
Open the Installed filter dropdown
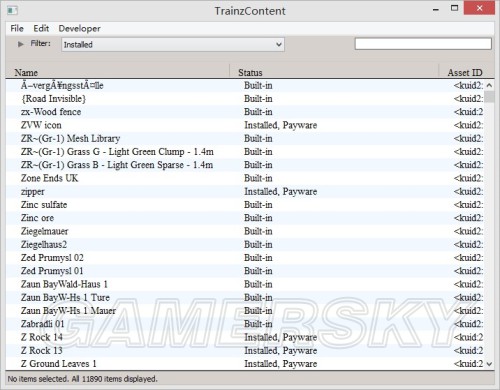click(x=173, y=44)
